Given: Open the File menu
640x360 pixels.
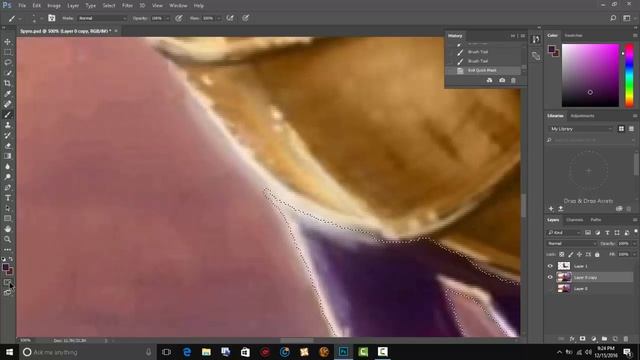Looking at the screenshot, I should pyautogui.click(x=22, y=6).
